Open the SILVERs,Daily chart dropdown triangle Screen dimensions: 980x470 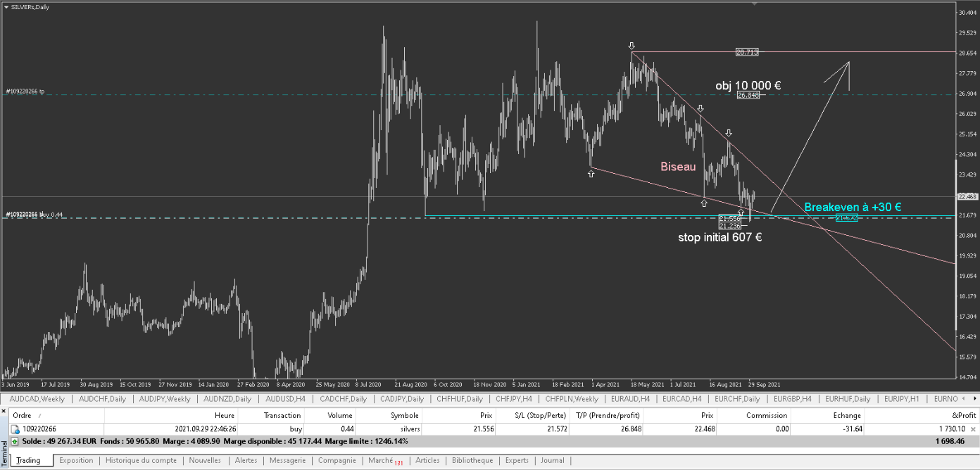pyautogui.click(x=6, y=6)
